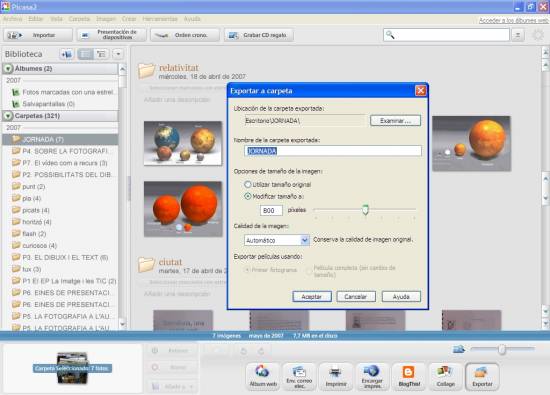
Task: Open library view options dropdown arrow
Action: coord(118,54)
